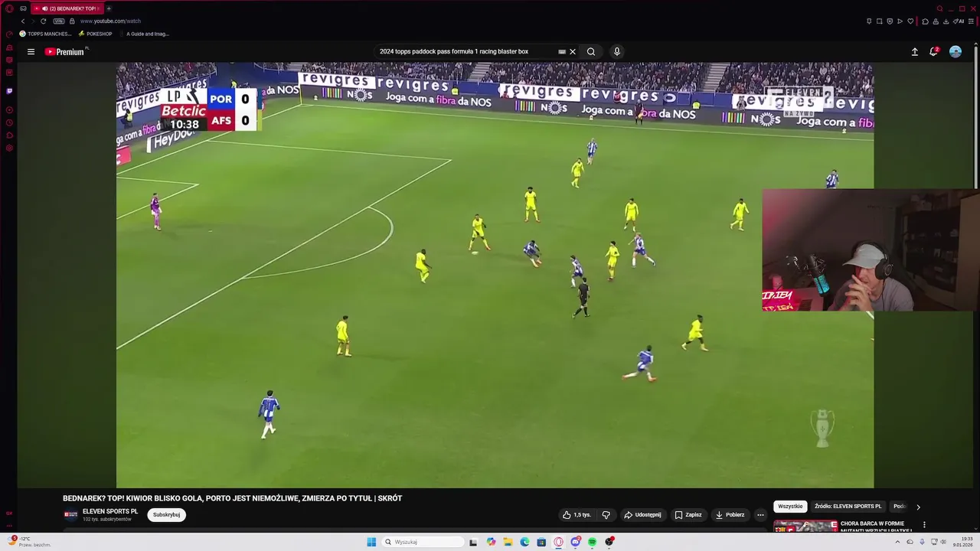Viewport: 980px width, 551px height.
Task: Open the Opera player icon in toolbar
Action: tap(900, 21)
